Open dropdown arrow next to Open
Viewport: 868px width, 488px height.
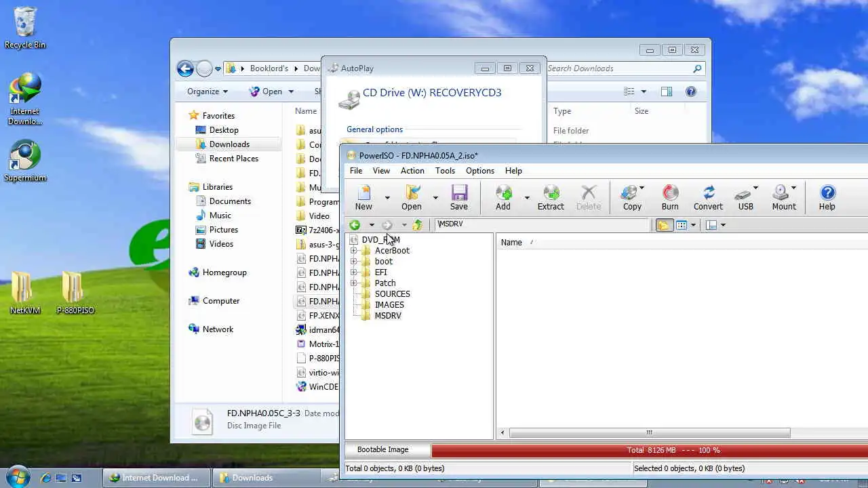point(435,198)
